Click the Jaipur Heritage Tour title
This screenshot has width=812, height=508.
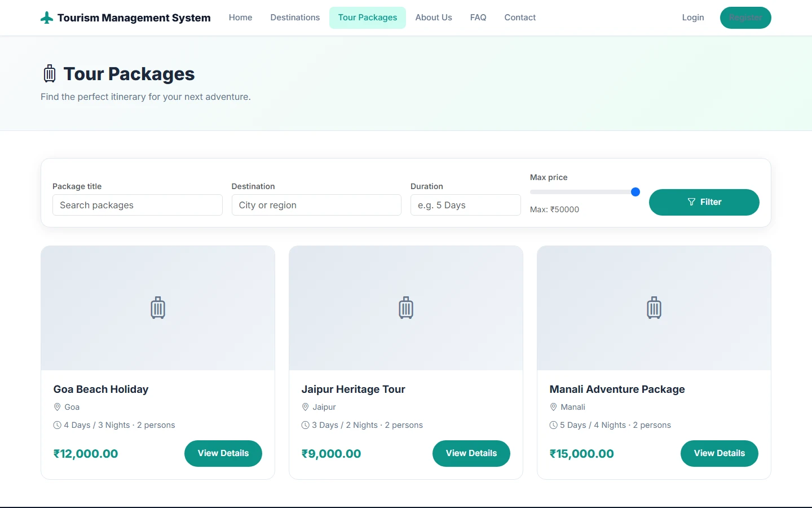pos(354,389)
